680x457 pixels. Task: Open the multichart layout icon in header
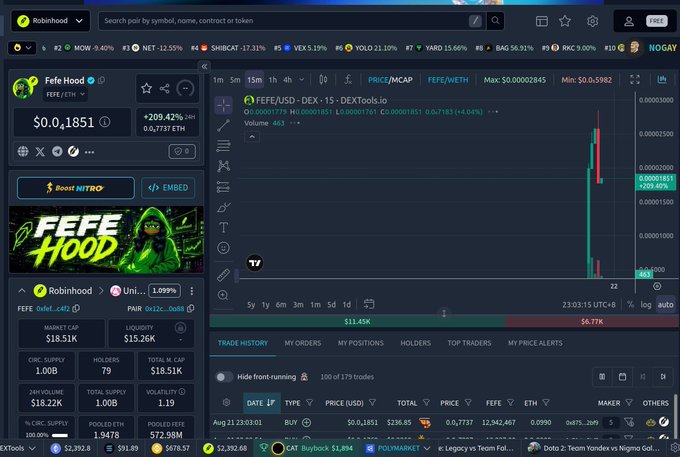pos(542,21)
